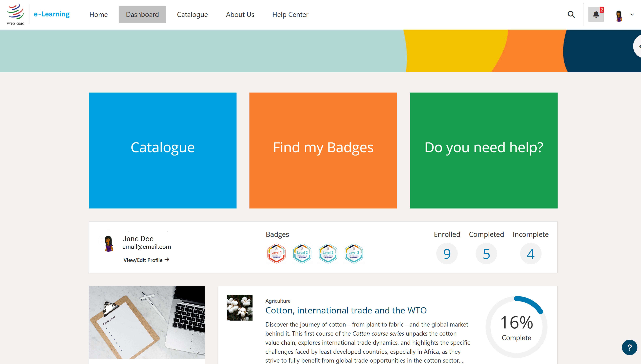Click the 16% Complete progress ring
Image resolution: width=641 pixels, height=364 pixels.
[516, 327]
